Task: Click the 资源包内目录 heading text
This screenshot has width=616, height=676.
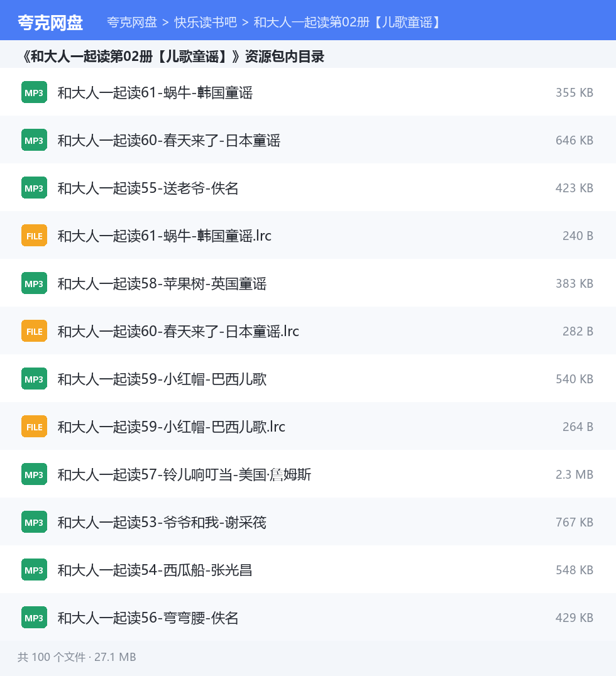Action: [284, 57]
